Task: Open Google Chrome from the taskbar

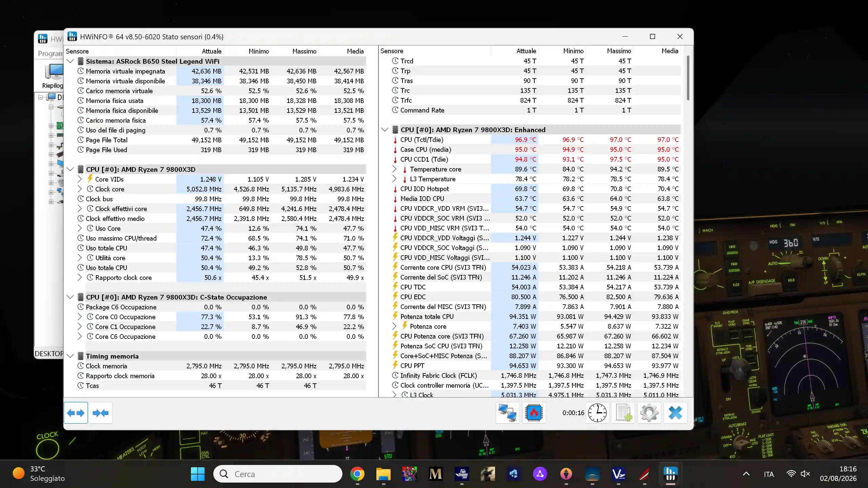Action: tap(357, 474)
